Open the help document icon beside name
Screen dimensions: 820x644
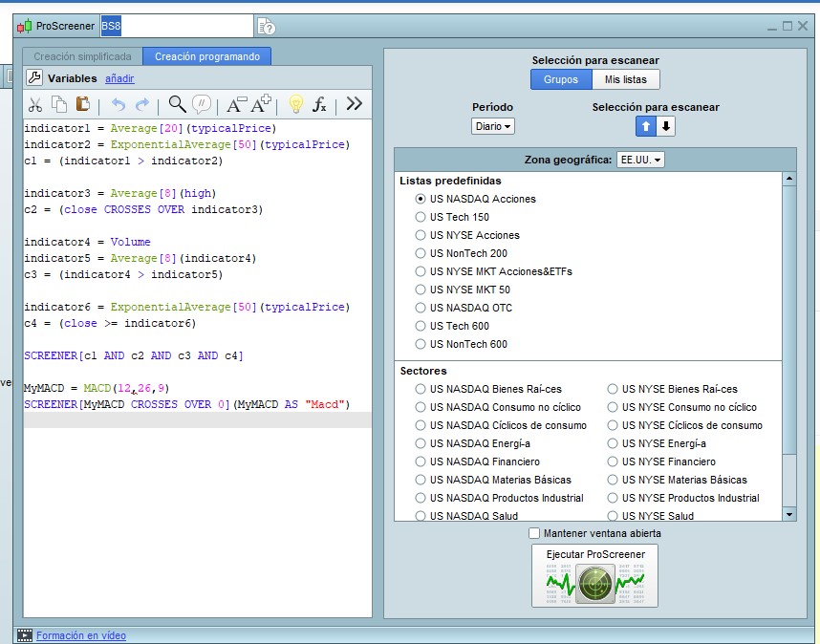point(267,27)
